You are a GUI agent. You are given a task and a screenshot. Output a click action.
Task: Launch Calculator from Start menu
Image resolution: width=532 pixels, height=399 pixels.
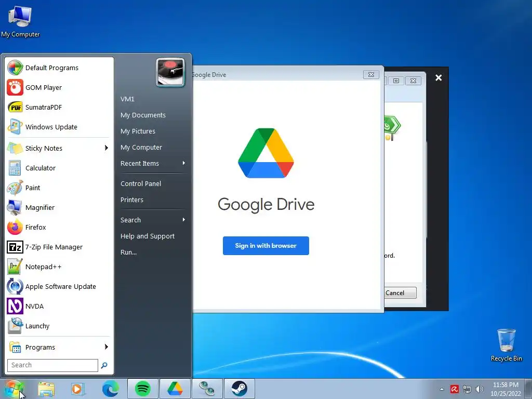point(59,168)
